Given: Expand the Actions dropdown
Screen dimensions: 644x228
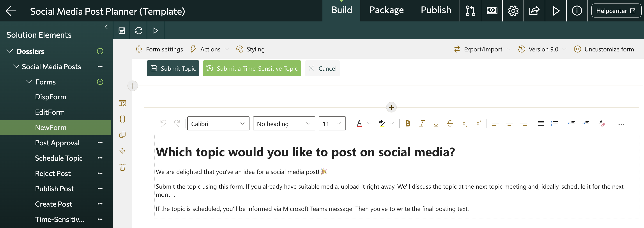Looking at the screenshot, I should point(209,49).
